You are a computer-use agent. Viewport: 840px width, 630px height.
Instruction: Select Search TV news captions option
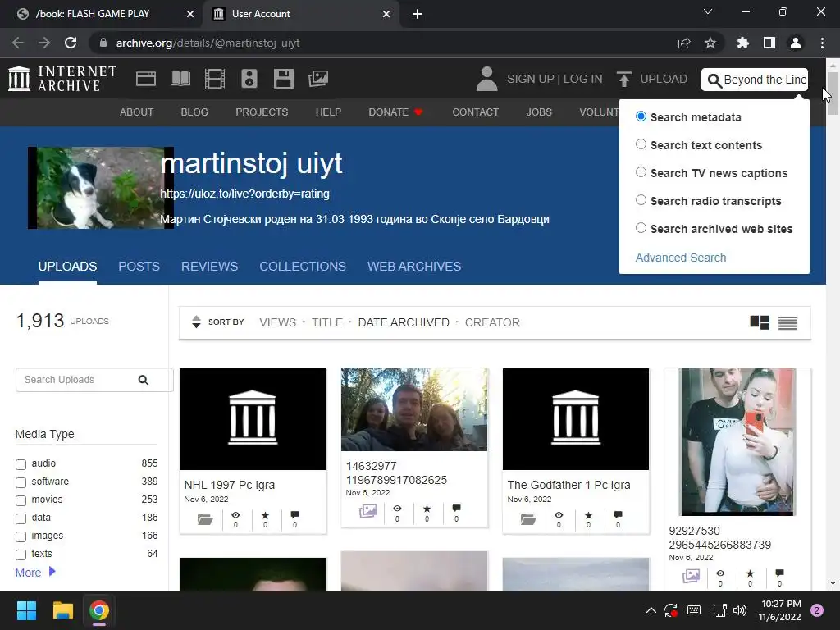click(641, 172)
